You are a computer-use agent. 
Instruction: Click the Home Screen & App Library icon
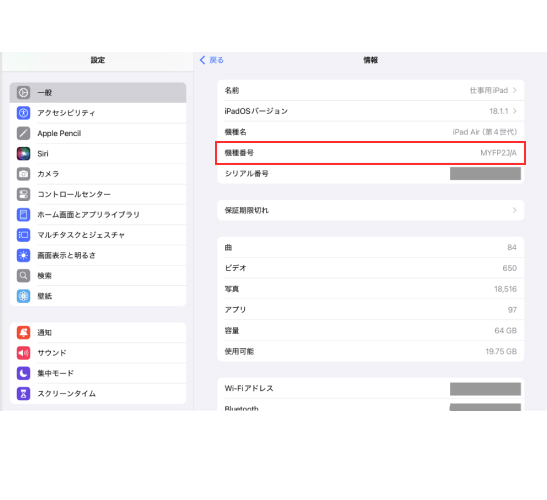tap(23, 214)
